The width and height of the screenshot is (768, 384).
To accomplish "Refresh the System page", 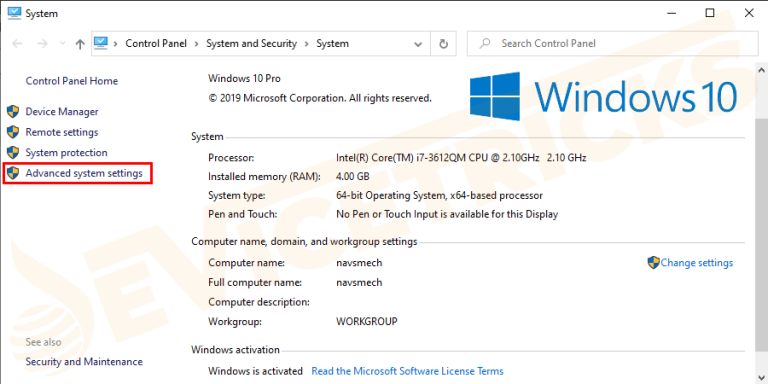I will (443, 44).
